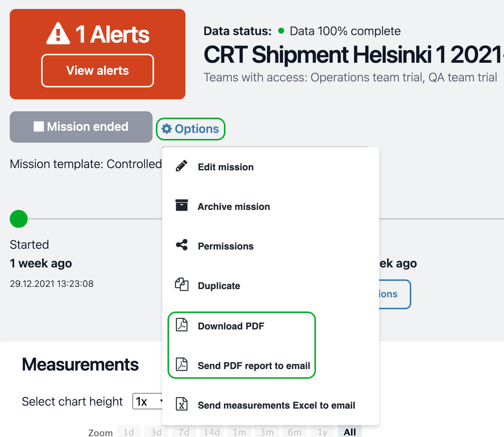
Task: Set zoom range to 1m
Action: coord(239,432)
